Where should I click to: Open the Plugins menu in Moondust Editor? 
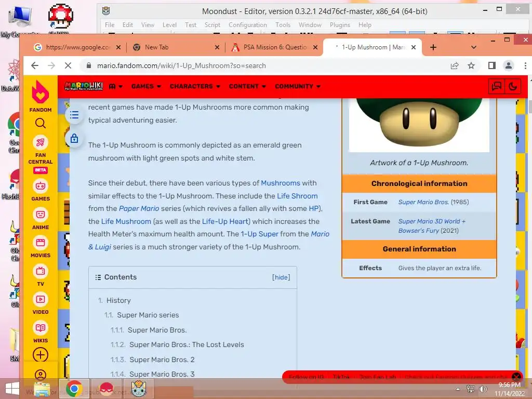[340, 25]
